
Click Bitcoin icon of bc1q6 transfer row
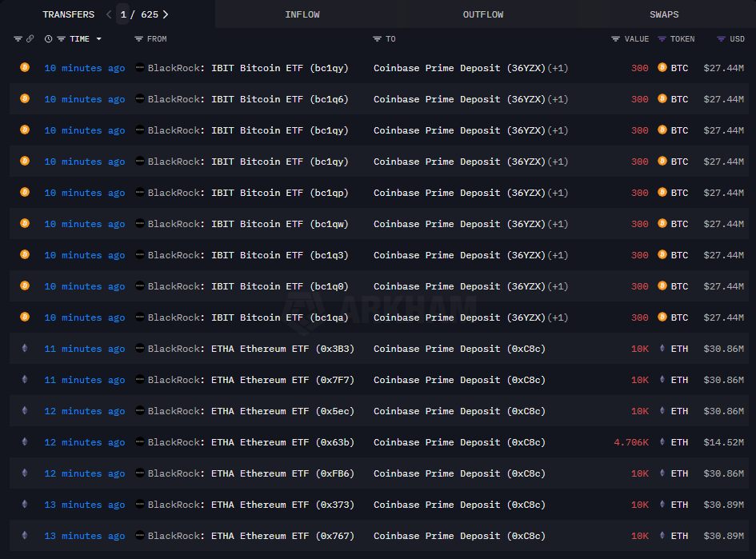[25, 99]
